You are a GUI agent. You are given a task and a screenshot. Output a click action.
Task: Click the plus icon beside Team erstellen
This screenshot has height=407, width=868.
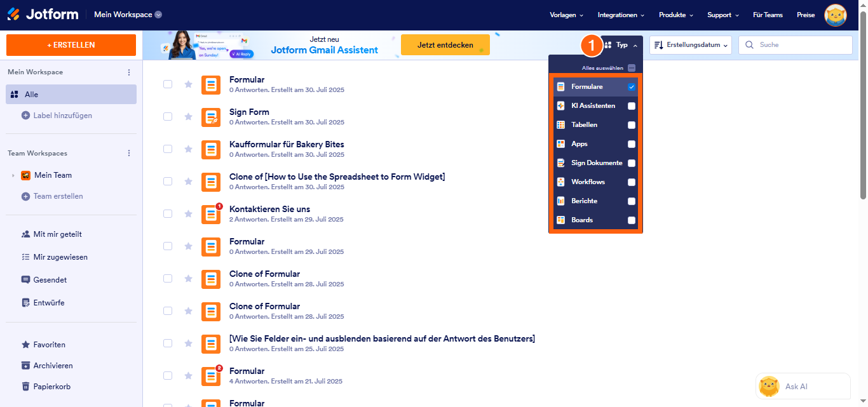(x=26, y=196)
